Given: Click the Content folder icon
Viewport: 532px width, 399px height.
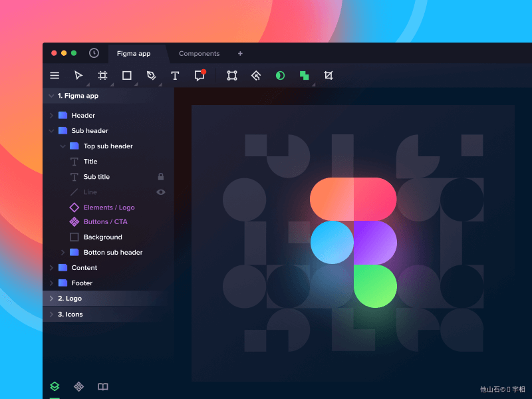Looking at the screenshot, I should (63, 267).
